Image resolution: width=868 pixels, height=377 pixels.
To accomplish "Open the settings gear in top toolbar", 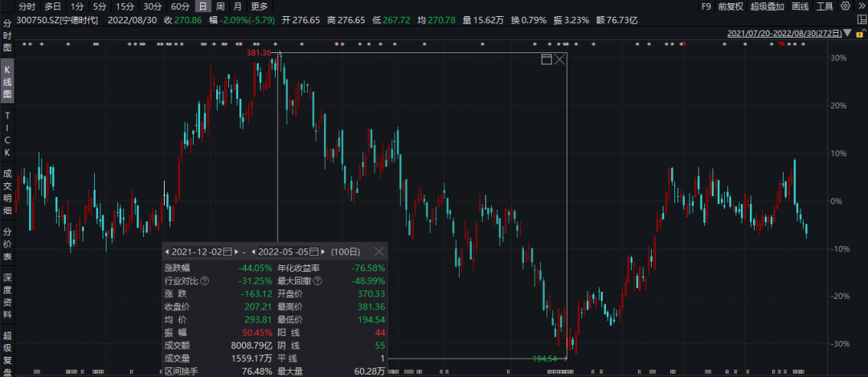I will pyautogui.click(x=845, y=6).
